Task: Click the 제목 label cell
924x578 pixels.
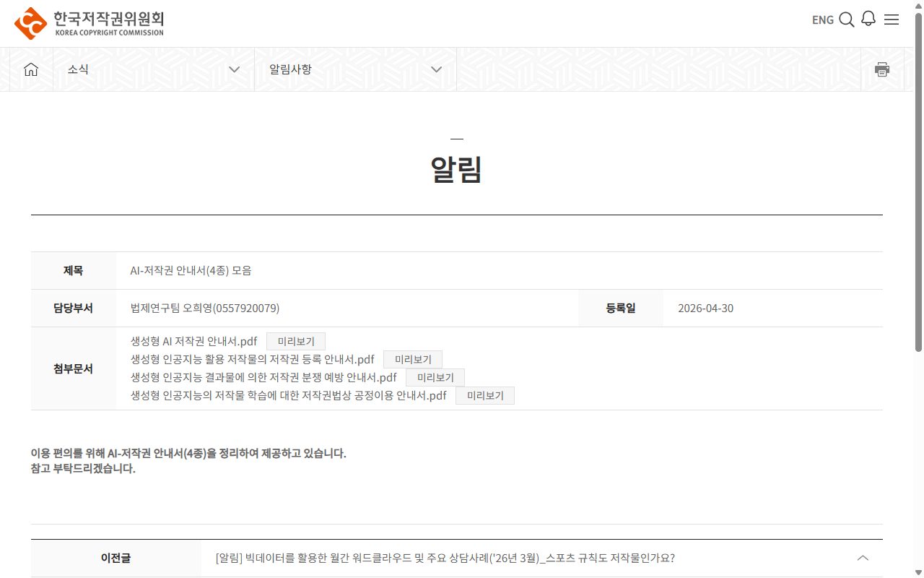Action: 73,271
